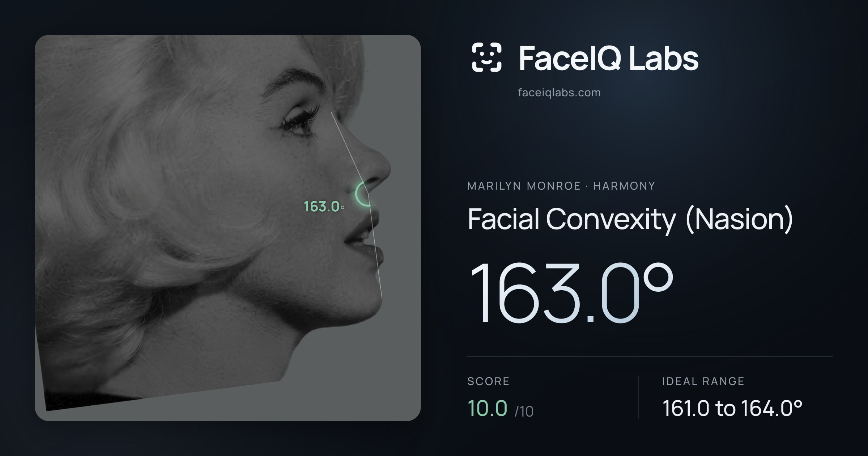868x456 pixels.
Task: Select the 161.0 to 164.0° range value
Action: coord(732,408)
